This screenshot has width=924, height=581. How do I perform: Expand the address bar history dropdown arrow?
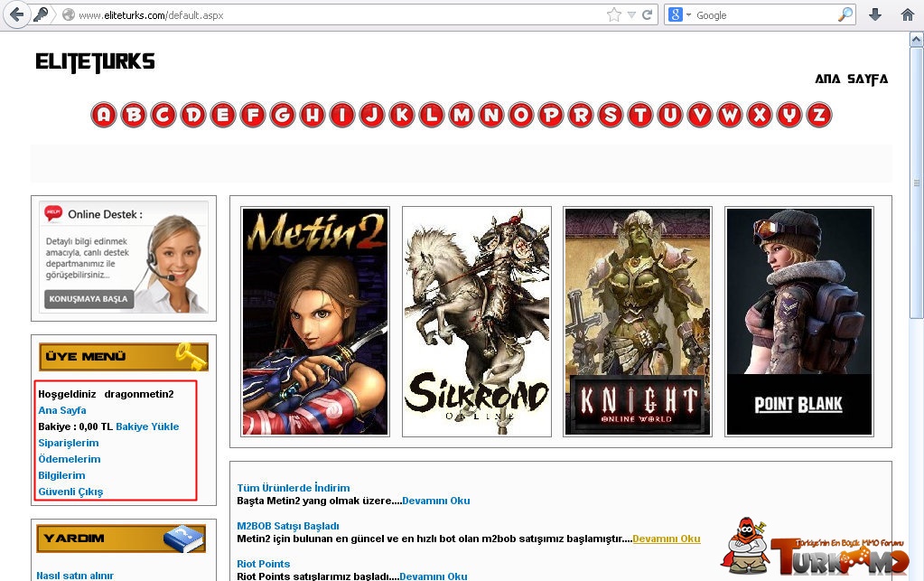tap(631, 15)
